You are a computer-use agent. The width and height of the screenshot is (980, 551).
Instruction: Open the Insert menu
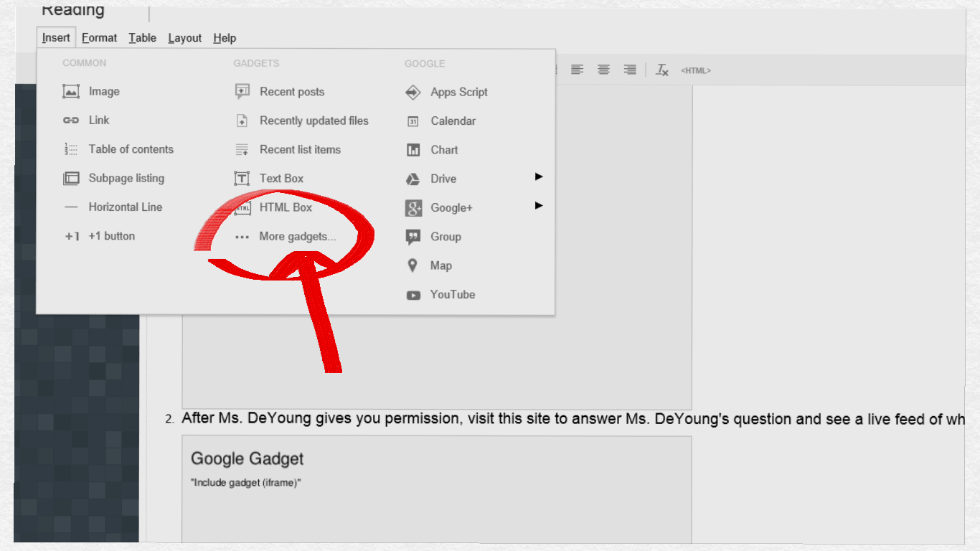pyautogui.click(x=56, y=38)
